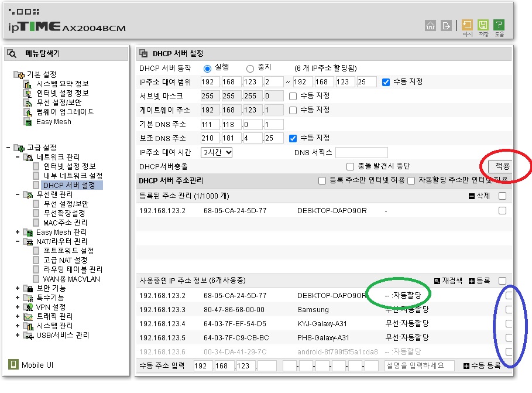Click the 보안 기능 lock icon
Screen dimensions: 532x393
click(28, 288)
